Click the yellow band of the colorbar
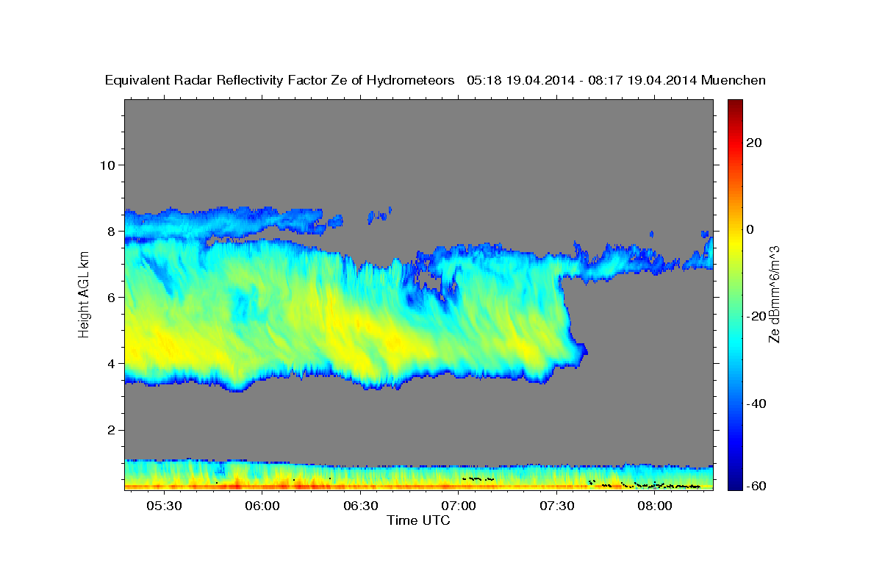This screenshot has width=882, height=588. pyautogui.click(x=734, y=243)
